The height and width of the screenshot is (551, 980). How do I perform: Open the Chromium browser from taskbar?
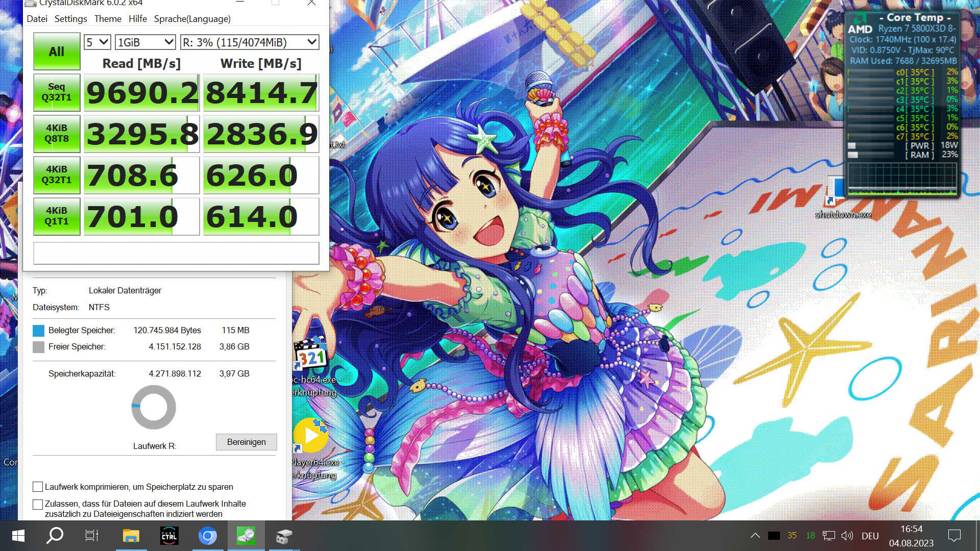(208, 536)
